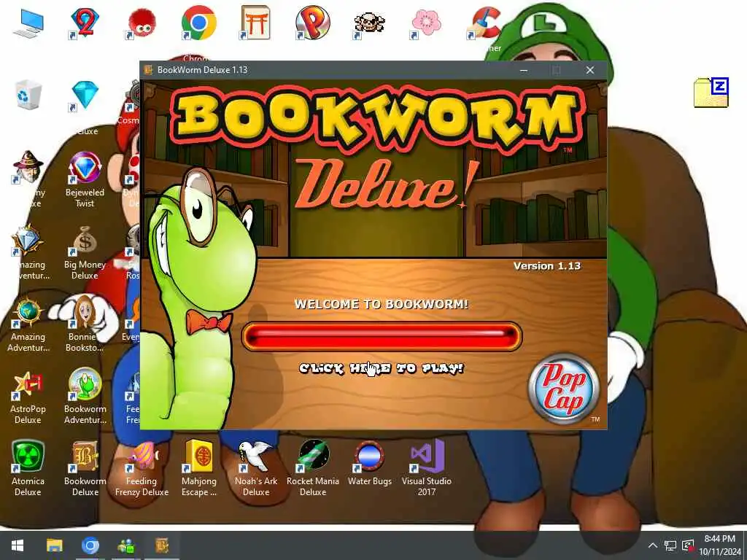Close the BookWorm Deluxe 1.13 window
The image size is (747, 560).
pyautogui.click(x=589, y=70)
